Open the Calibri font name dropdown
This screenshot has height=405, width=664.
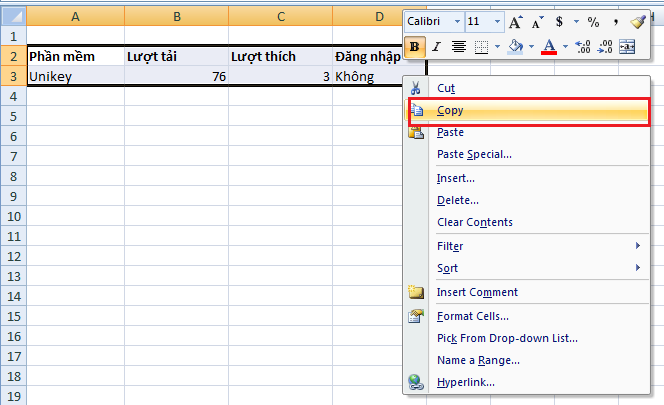[x=457, y=21]
